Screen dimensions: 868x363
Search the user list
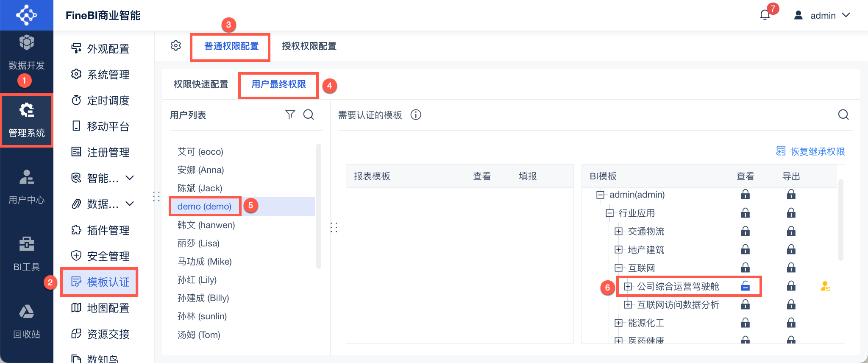pos(309,114)
